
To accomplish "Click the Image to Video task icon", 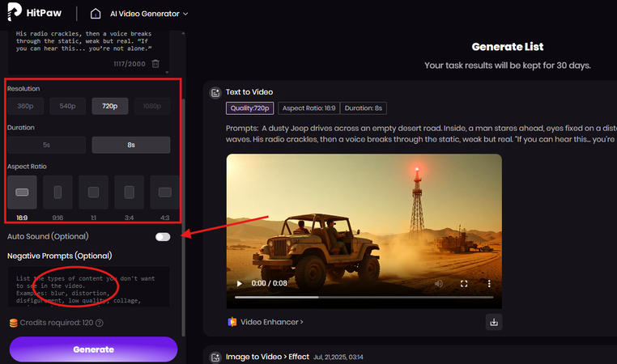I will click(215, 358).
